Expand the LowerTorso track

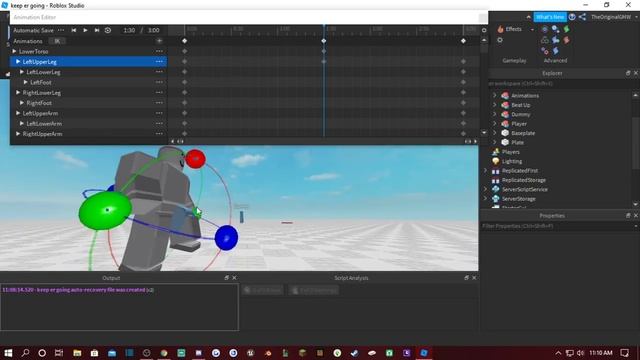(14, 51)
